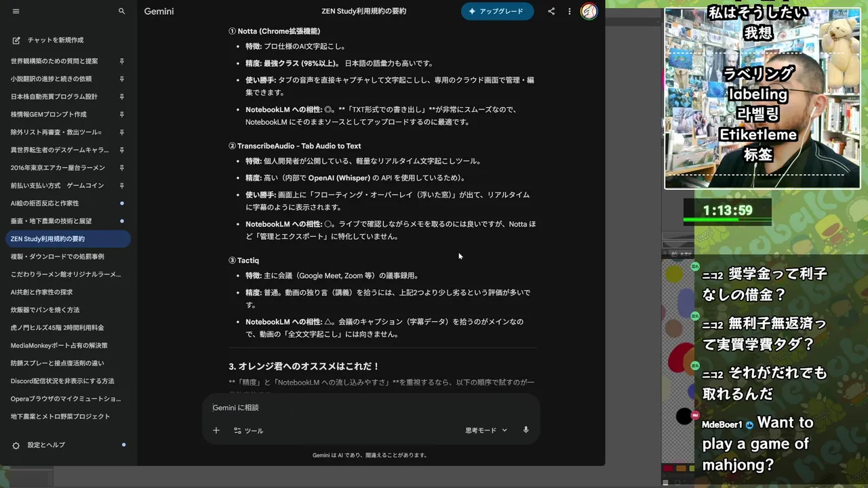Click heading 3. オレンジ君へのオススメはこれだ！
The height and width of the screenshot is (488, 868).
(304, 366)
